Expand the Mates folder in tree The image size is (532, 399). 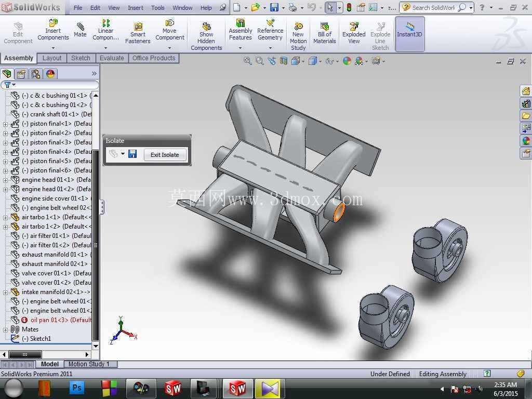(5, 329)
